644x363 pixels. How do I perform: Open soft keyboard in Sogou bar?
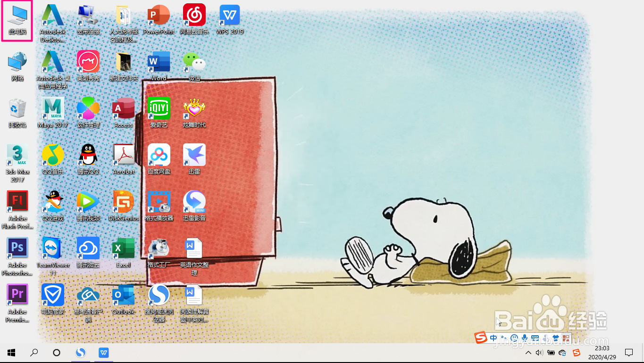pyautogui.click(x=535, y=338)
